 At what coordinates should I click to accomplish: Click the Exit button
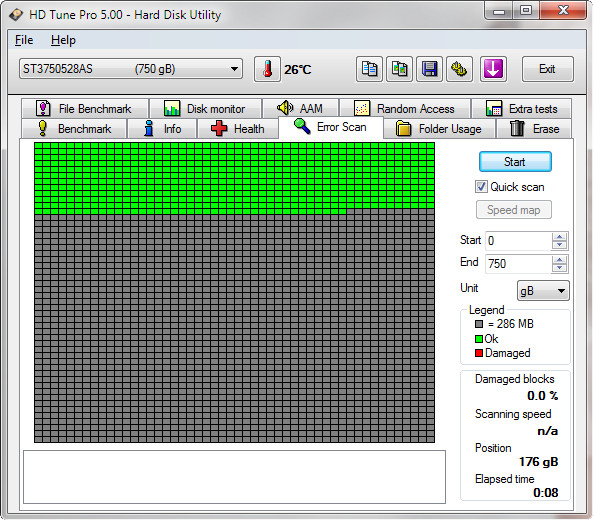coord(547,69)
